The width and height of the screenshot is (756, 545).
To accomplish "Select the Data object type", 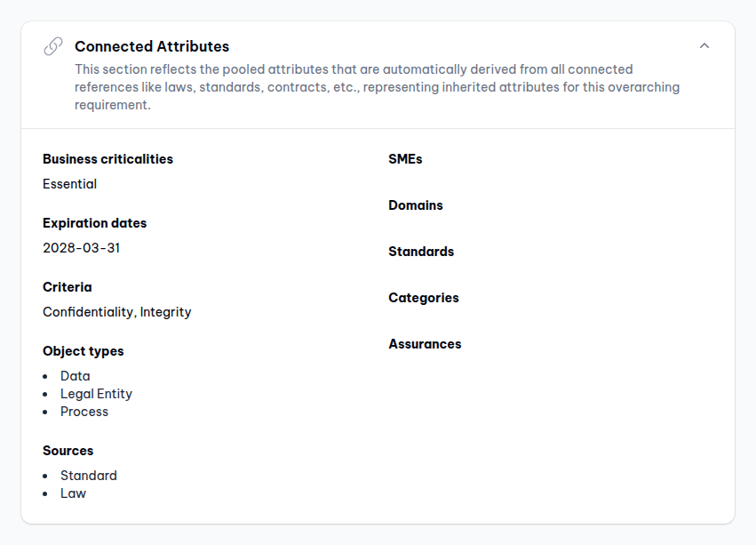I will coord(75,376).
